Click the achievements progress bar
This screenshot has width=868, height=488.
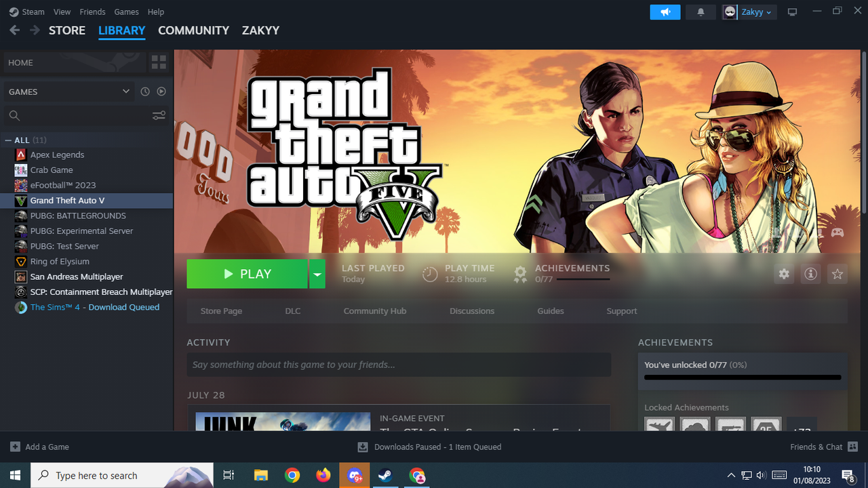(743, 378)
